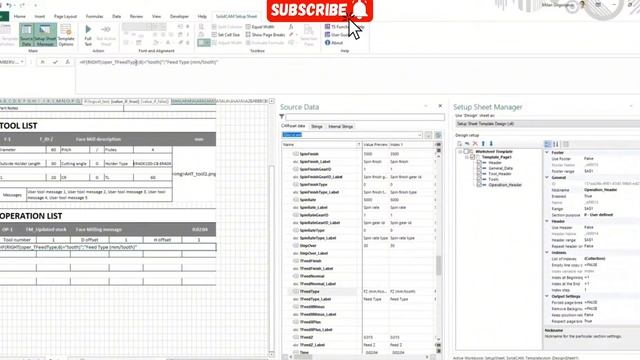Image resolution: width=640 pixels, height=360 pixels.
Task: Click in the Source Data filter text field
Action: point(365,117)
